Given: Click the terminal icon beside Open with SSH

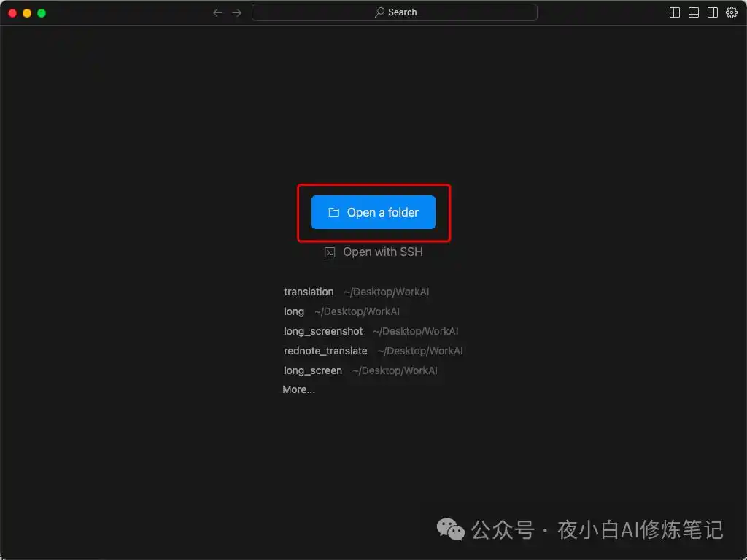Looking at the screenshot, I should coord(330,252).
